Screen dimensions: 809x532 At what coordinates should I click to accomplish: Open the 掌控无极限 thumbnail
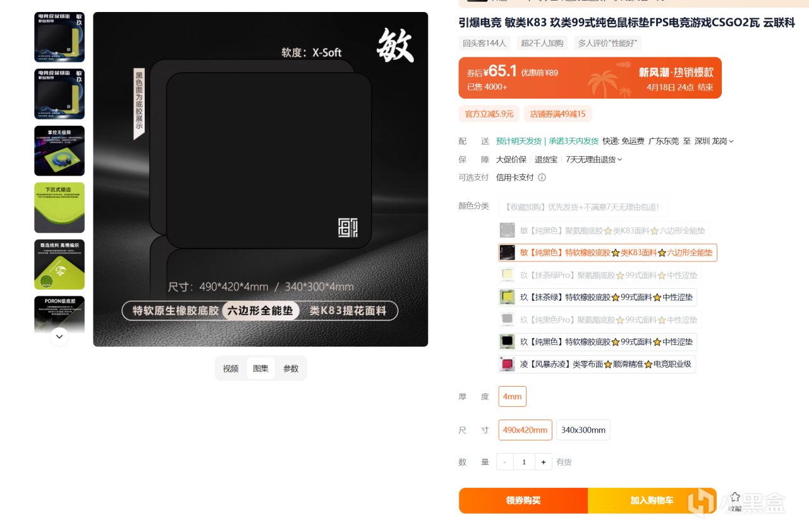59,151
